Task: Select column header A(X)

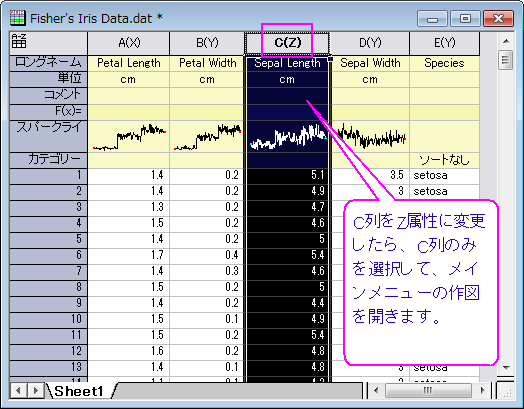Action: point(129,43)
